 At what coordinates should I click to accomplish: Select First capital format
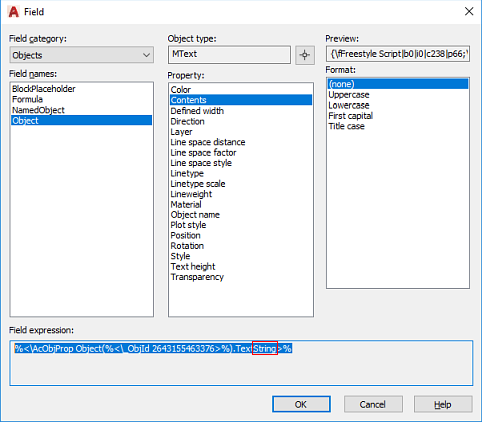(350, 116)
